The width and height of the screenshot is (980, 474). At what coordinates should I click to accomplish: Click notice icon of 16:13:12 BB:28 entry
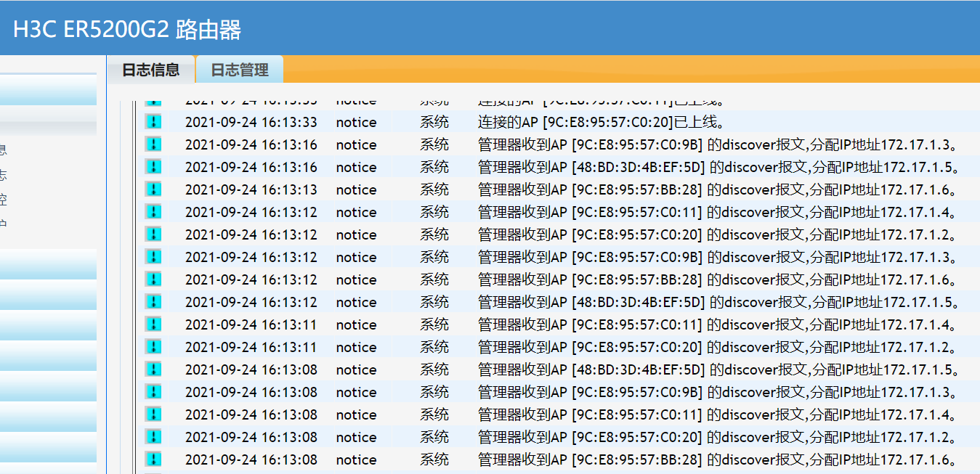153,279
